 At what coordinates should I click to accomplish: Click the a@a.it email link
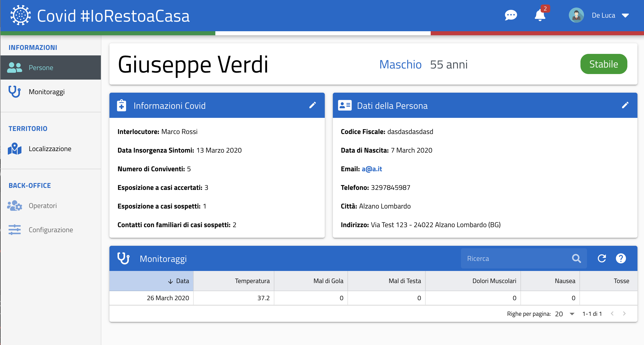pyautogui.click(x=372, y=169)
